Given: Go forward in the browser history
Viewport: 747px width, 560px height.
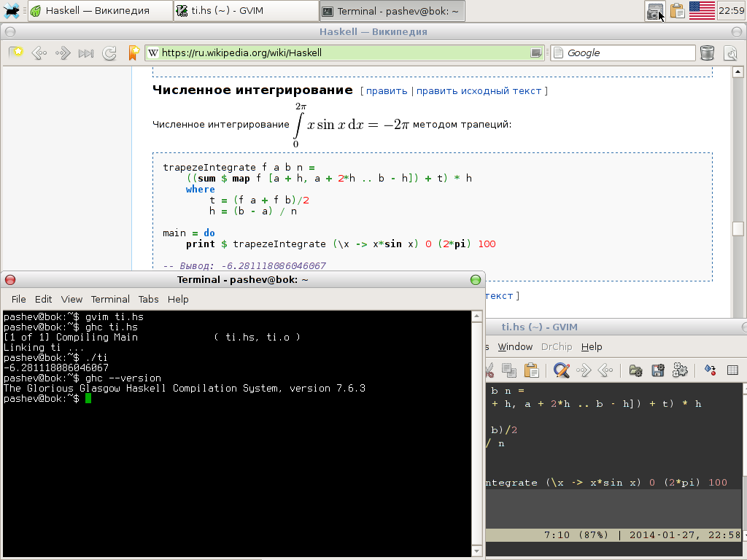Looking at the screenshot, I should point(63,52).
